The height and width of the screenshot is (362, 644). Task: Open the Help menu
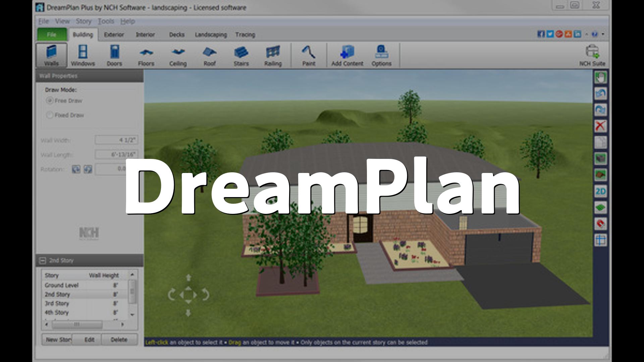coord(127,21)
